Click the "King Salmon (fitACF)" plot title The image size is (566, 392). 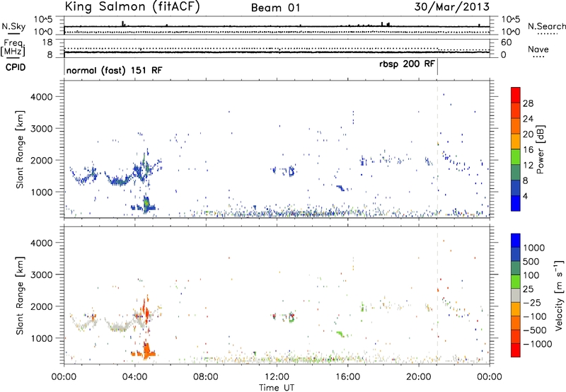[x=132, y=7]
